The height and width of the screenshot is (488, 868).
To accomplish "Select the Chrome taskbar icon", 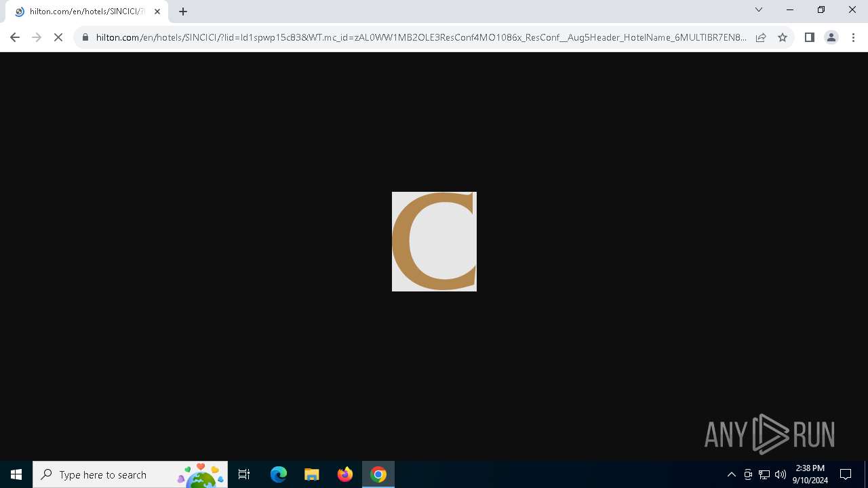I will [x=378, y=474].
